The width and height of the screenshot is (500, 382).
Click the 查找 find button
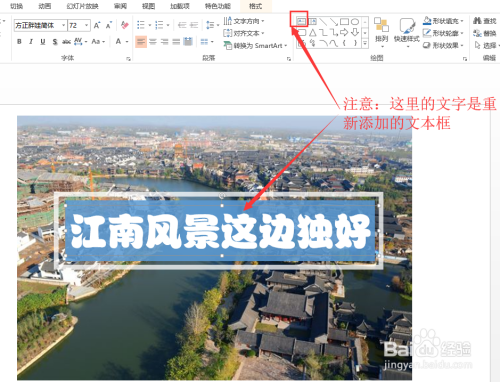[x=485, y=21]
